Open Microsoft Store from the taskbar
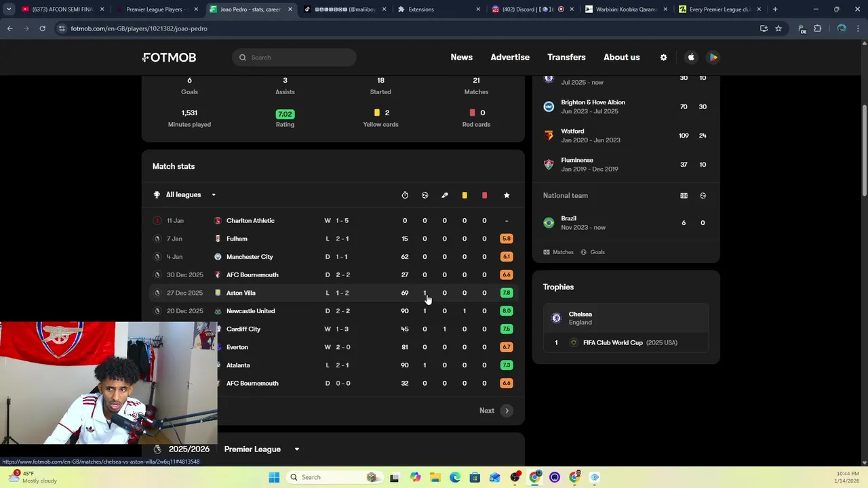This screenshot has height=488, width=868. click(x=475, y=477)
